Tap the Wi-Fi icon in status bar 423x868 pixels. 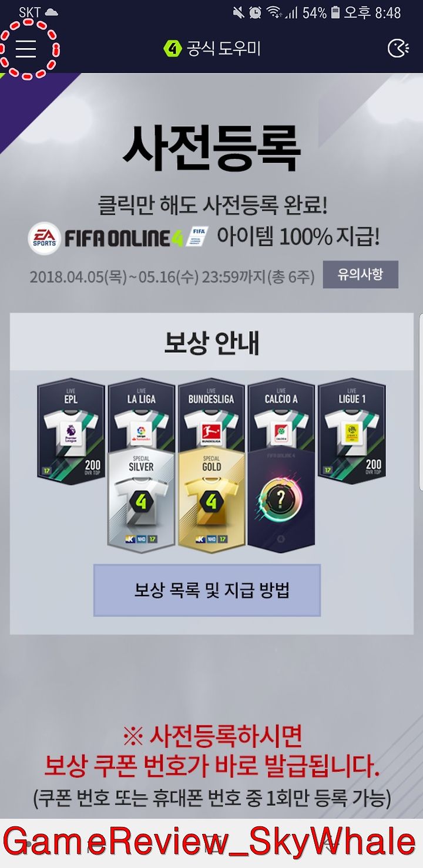pos(273,12)
